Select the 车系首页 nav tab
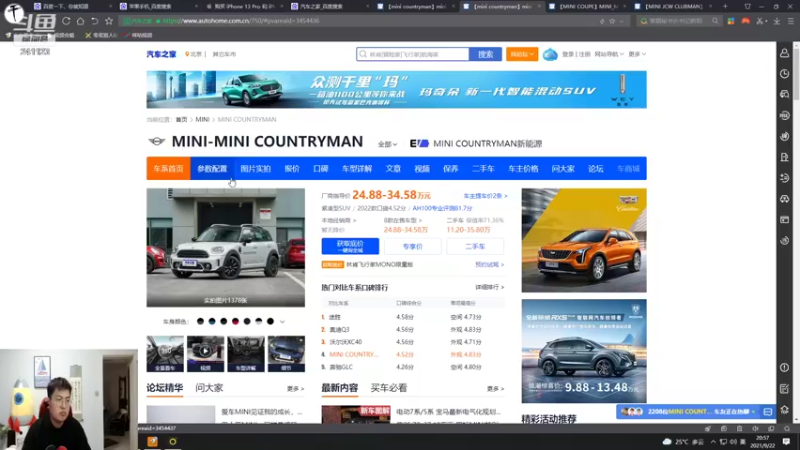Screen dimensions: 800x450 (x=168, y=168)
